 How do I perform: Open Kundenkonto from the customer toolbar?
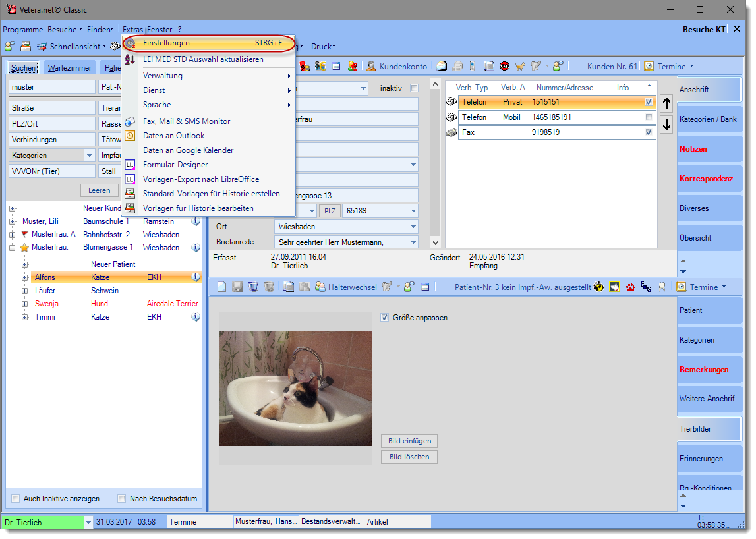(397, 66)
